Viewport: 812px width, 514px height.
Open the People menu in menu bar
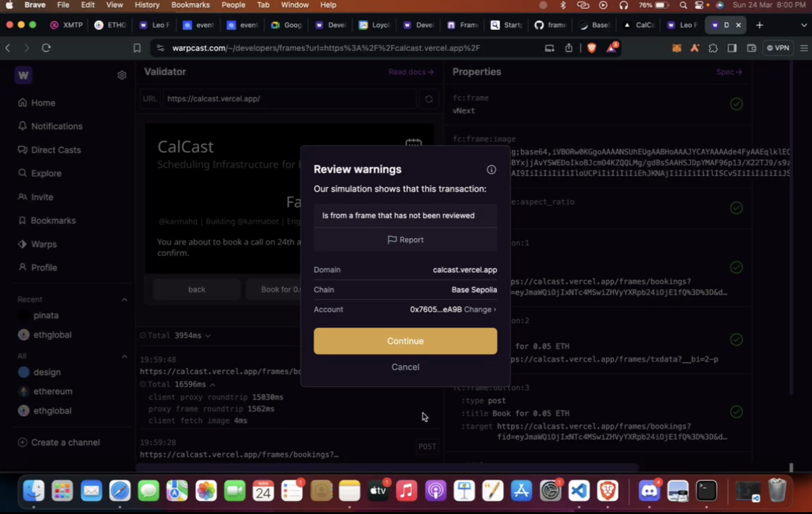(x=233, y=5)
